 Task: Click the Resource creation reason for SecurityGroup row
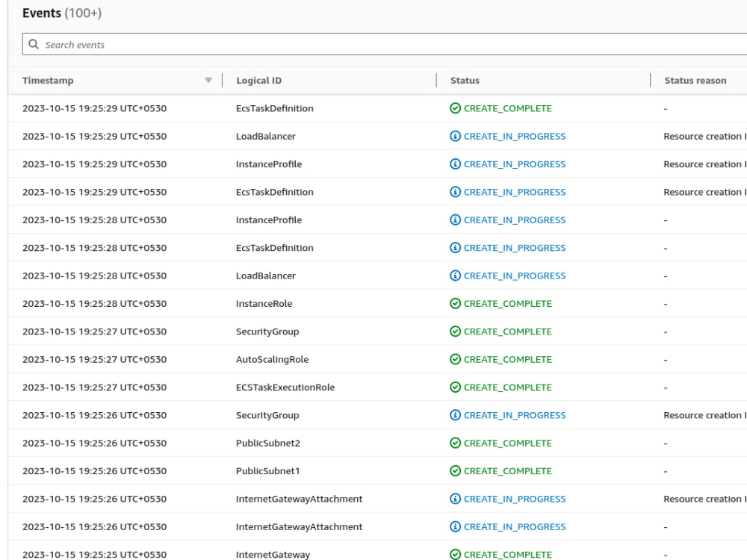pos(705,415)
